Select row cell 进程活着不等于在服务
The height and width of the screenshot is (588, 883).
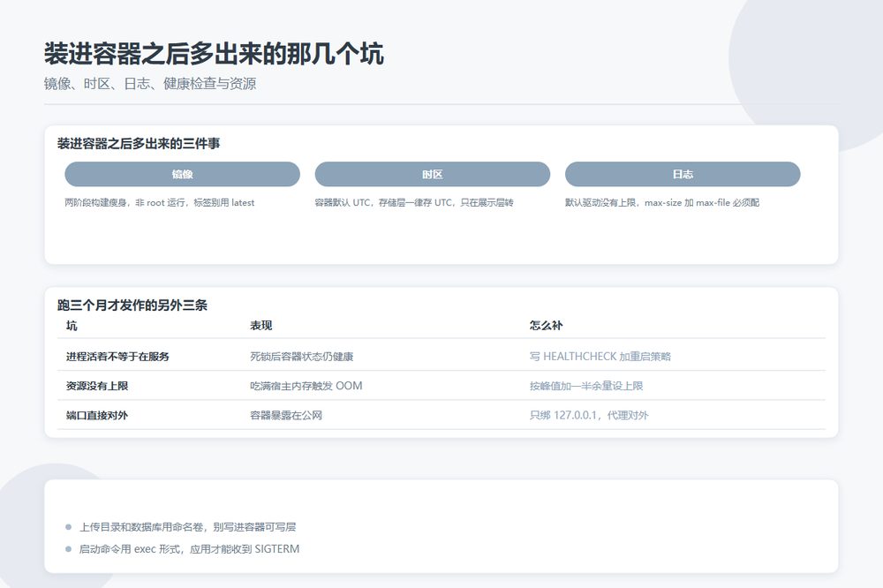pyautogui.click(x=117, y=357)
